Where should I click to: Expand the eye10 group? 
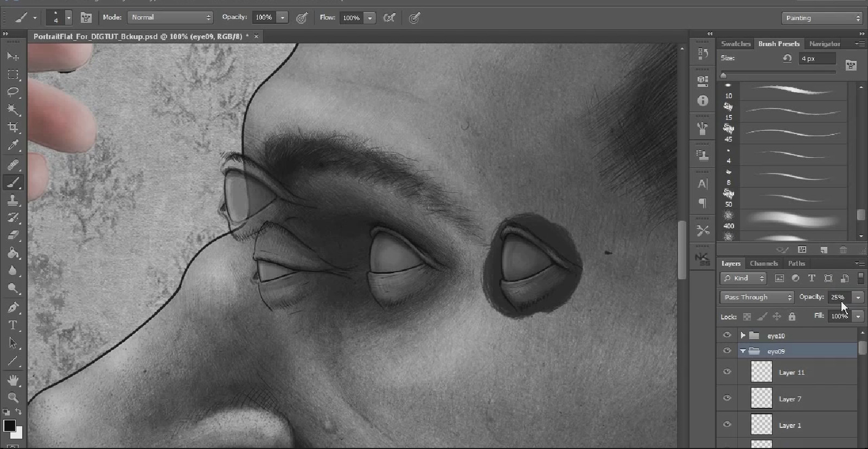coord(743,336)
